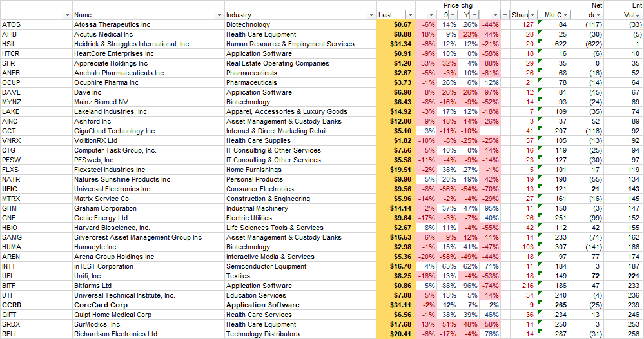Select the $31.34 last price cell
Image resolution: width=644 pixels, height=339 pixels.
tap(396, 44)
